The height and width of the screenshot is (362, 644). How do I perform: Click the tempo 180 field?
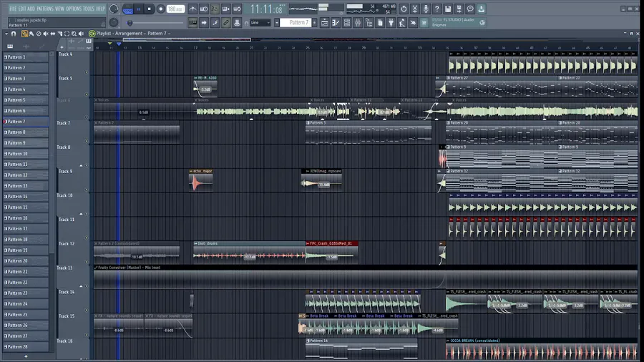[x=175, y=9]
